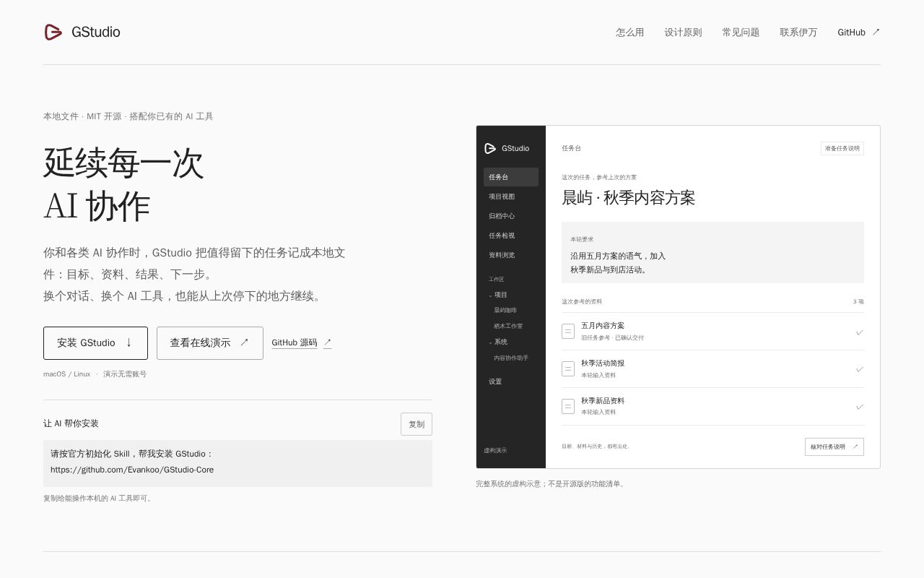The image size is (924, 578).
Task: Click the 五月内容方案 title
Action: pyautogui.click(x=603, y=326)
